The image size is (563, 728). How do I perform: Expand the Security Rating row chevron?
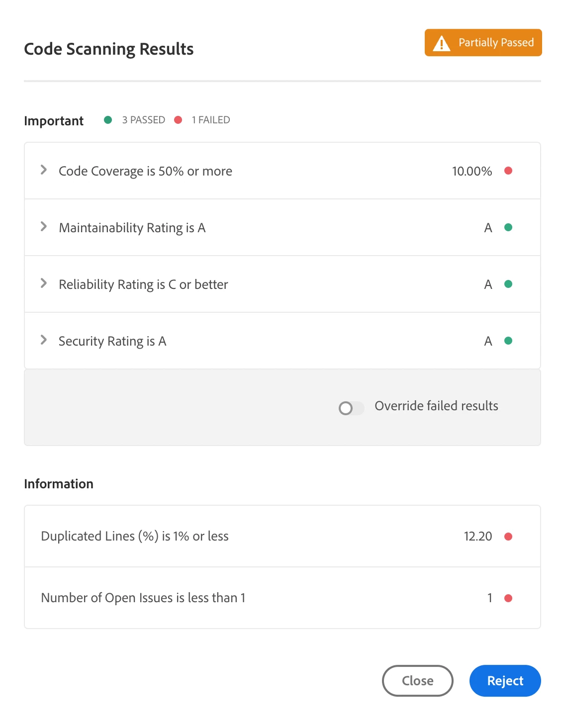click(44, 340)
